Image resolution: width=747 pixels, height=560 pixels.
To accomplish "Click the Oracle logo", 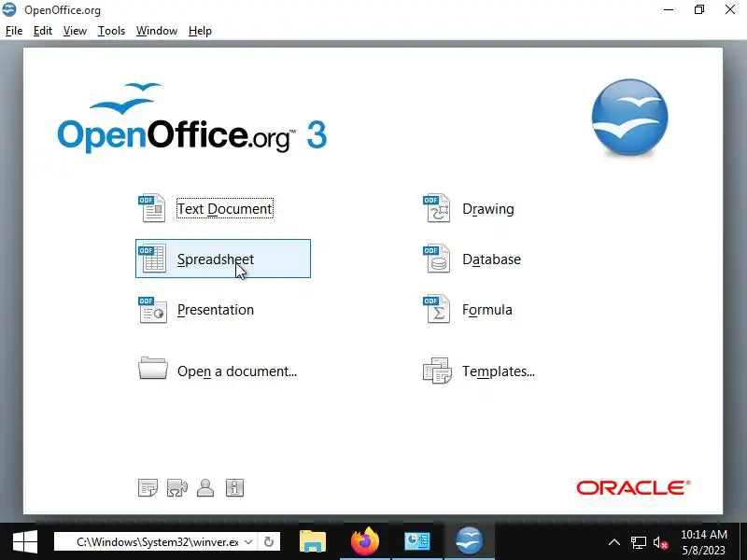I will [x=633, y=487].
